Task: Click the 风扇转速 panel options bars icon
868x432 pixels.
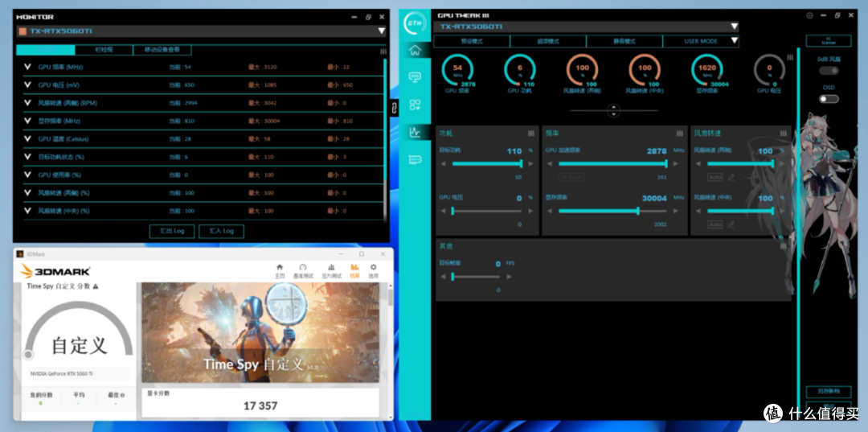Action: pos(784,134)
